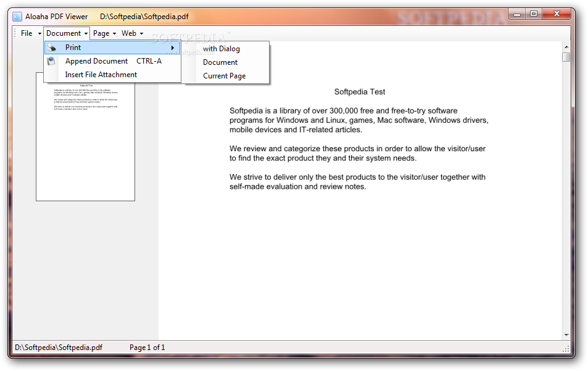
Task: Open the Web menu
Action: 128,33
